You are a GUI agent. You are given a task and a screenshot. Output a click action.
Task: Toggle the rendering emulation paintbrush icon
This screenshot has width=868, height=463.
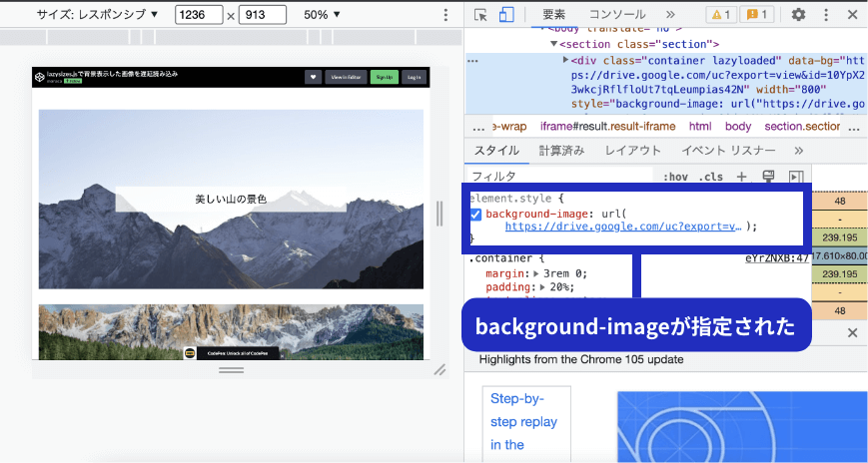pos(768,177)
